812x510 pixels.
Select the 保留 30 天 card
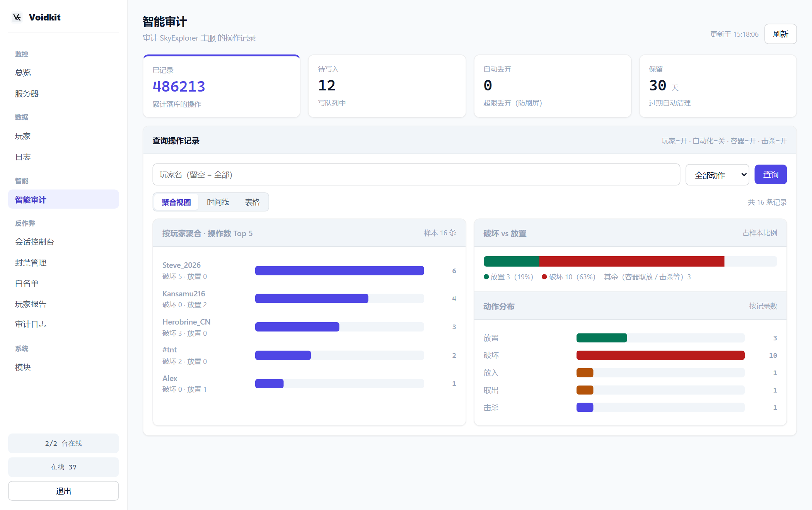click(718, 86)
